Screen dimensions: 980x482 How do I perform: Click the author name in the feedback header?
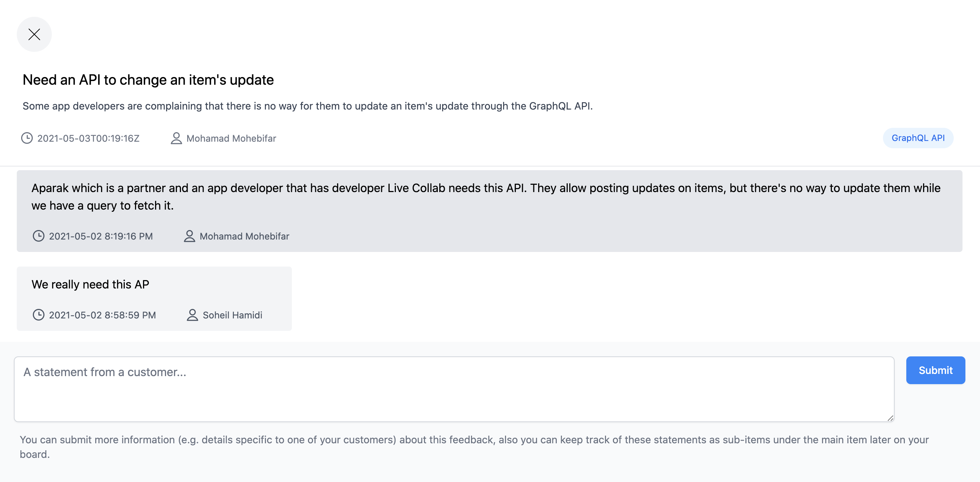[231, 138]
